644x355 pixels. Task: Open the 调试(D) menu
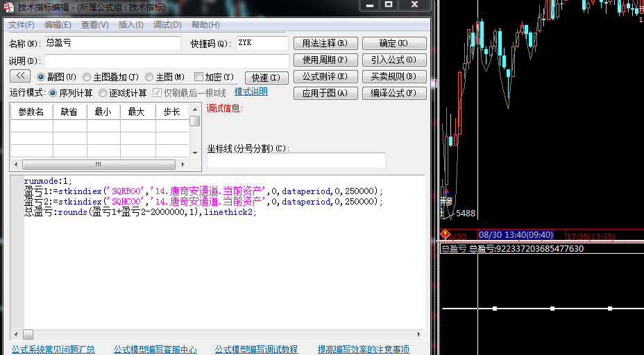click(167, 25)
